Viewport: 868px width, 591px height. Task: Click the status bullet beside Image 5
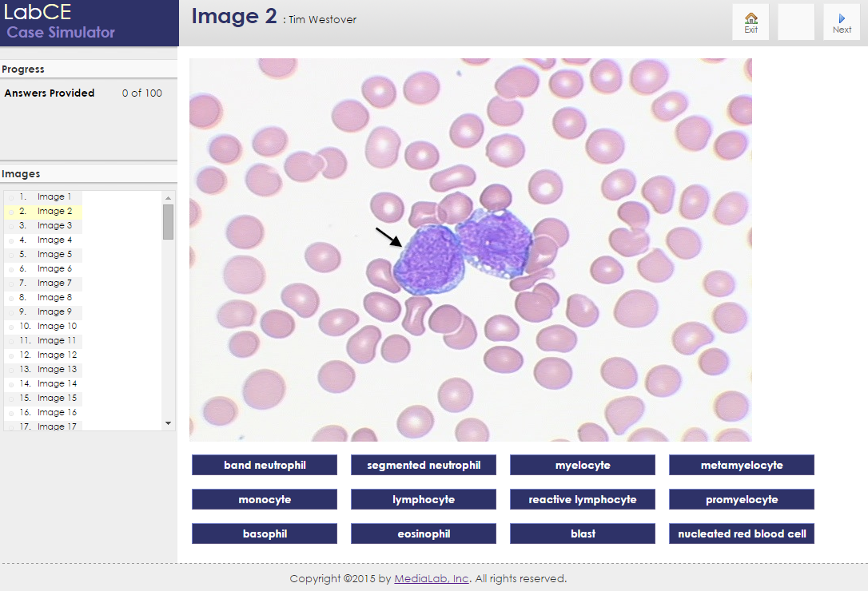[11, 255]
